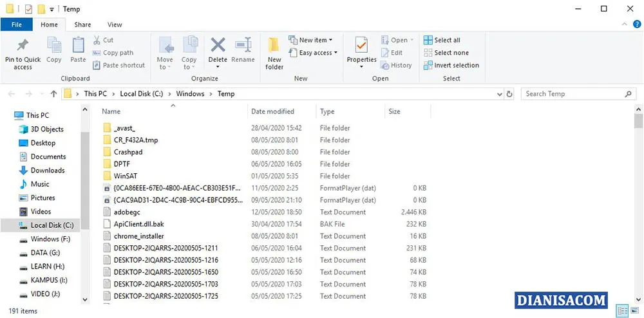
Task: Click the Back navigation arrow
Action: pos(12,93)
